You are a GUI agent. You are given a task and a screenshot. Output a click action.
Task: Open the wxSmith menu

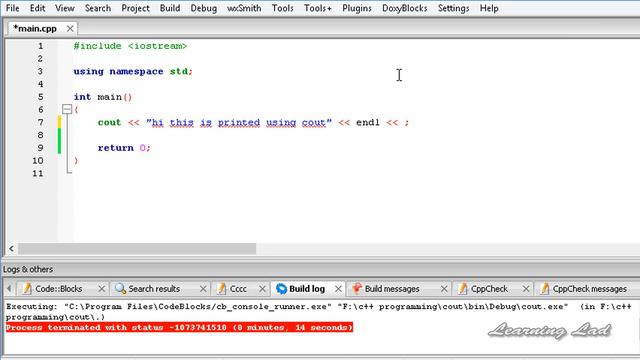pos(244,8)
